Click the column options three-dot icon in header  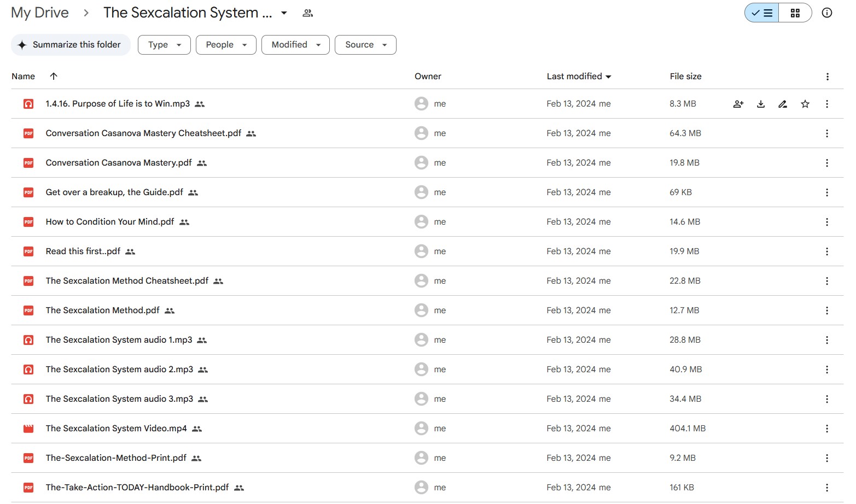pos(827,77)
